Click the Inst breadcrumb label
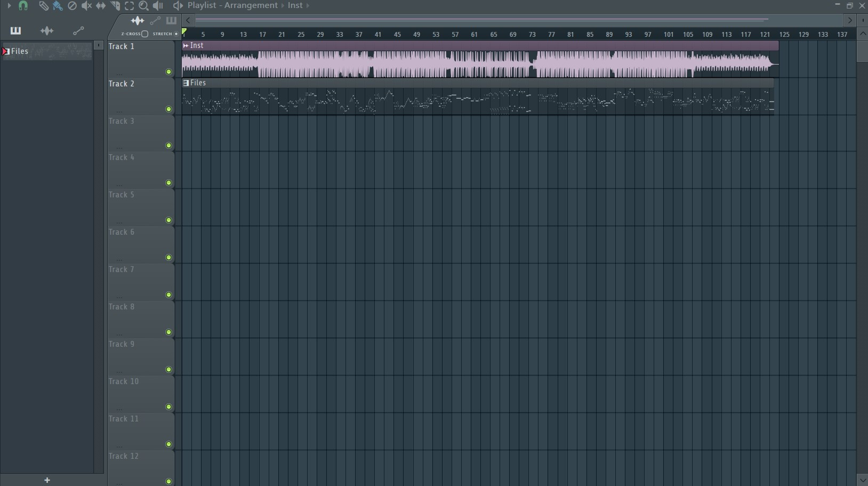Viewport: 868px width, 486px height. pos(295,5)
